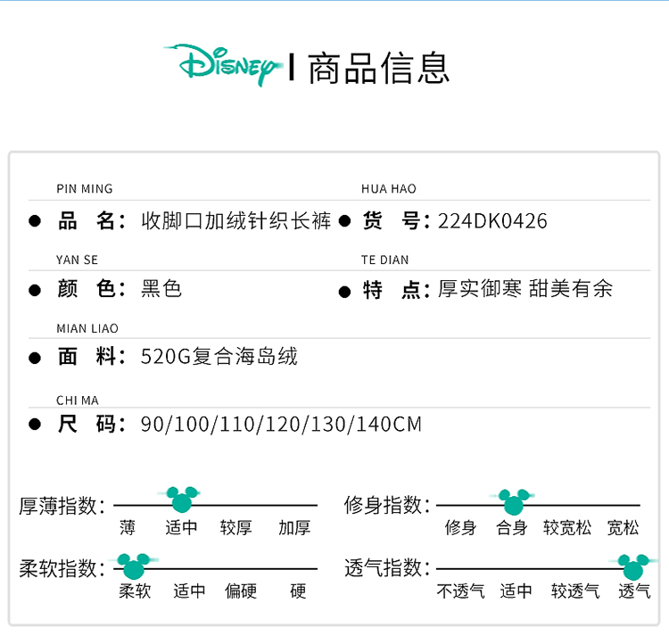669x644 pixels.
Task: Click 适中 under the breathability scale
Action: click(x=516, y=591)
